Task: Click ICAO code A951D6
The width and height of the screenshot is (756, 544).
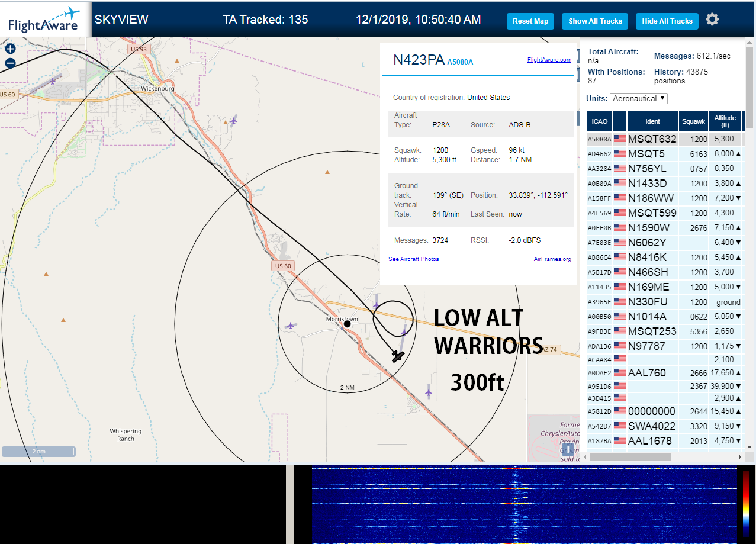Action: pyautogui.click(x=599, y=387)
